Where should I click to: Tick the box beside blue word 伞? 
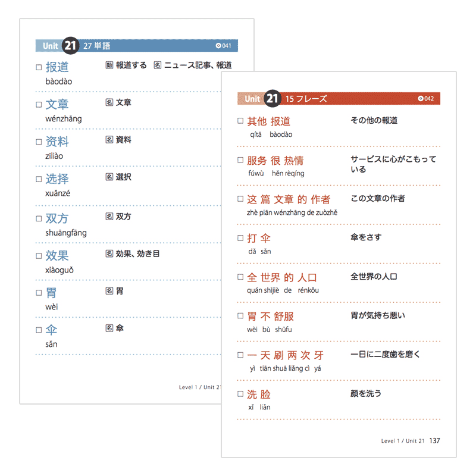(x=39, y=330)
